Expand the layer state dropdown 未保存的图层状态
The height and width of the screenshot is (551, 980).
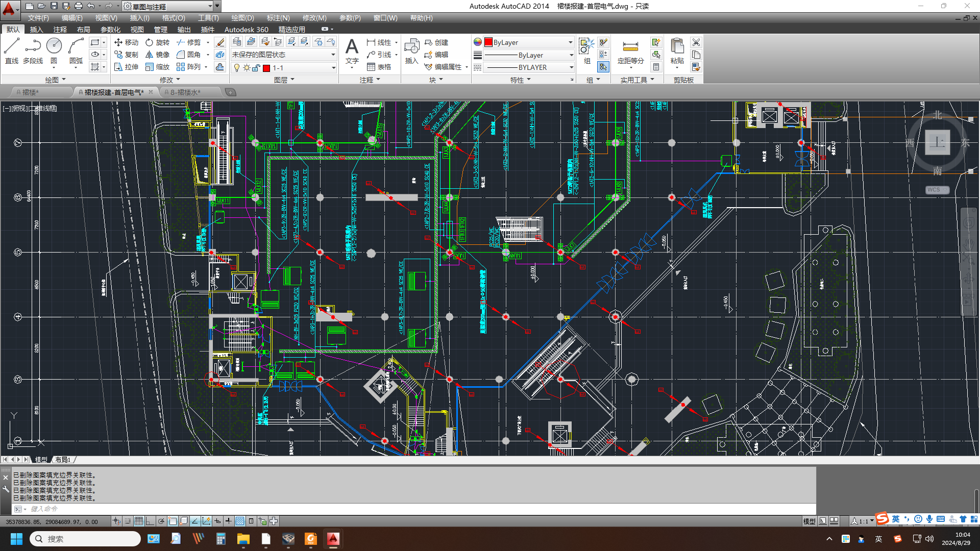click(333, 55)
